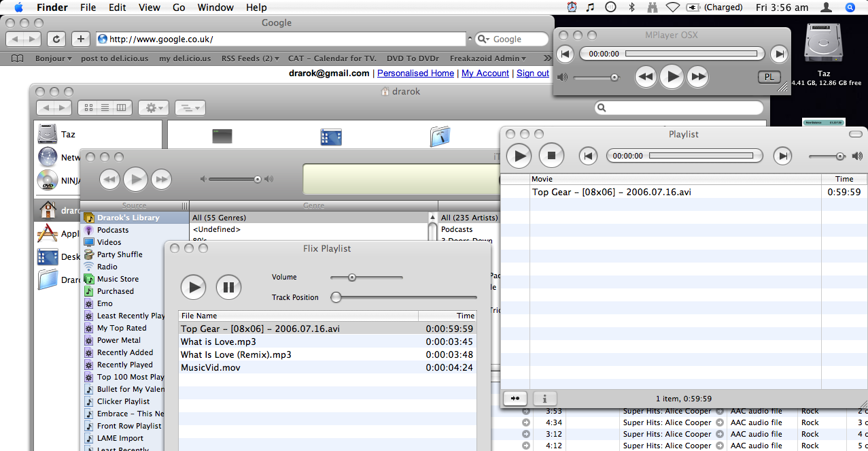
Task: Skip to next track in MPlayer OSX
Action: click(x=779, y=54)
